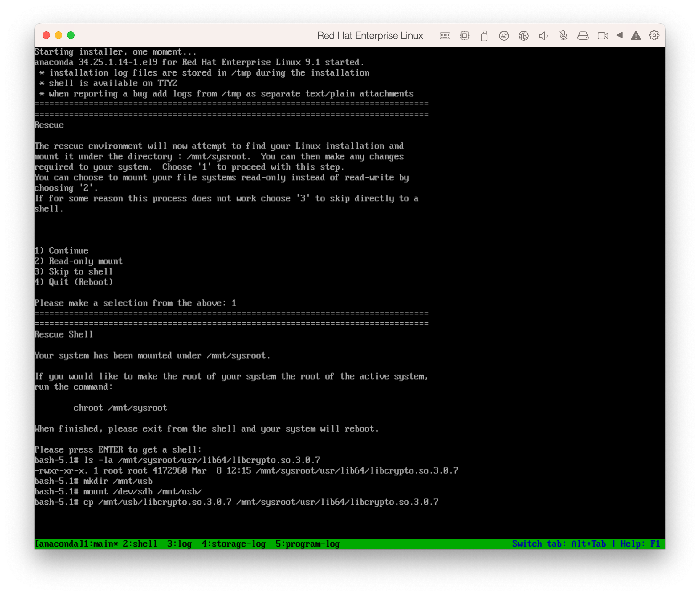
Task: Open the network globe icon
Action: pyautogui.click(x=523, y=36)
